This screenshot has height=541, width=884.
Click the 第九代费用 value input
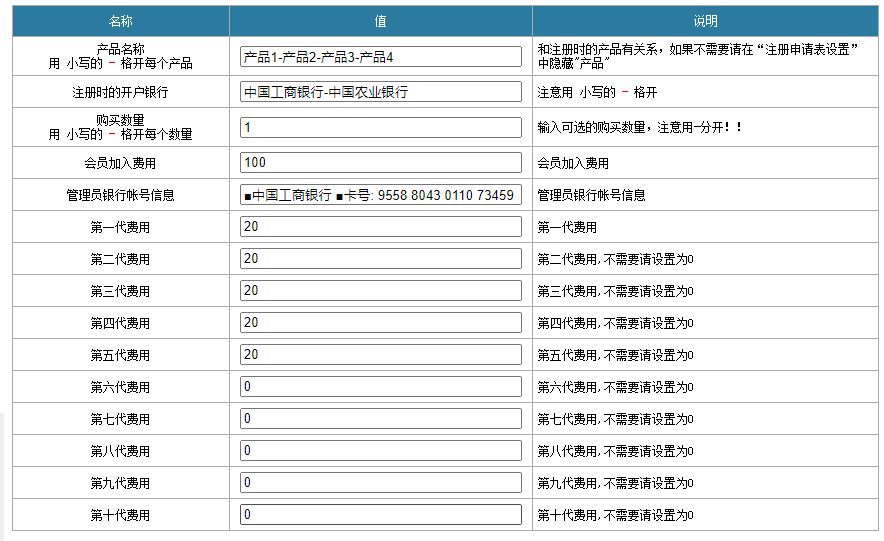point(381,483)
